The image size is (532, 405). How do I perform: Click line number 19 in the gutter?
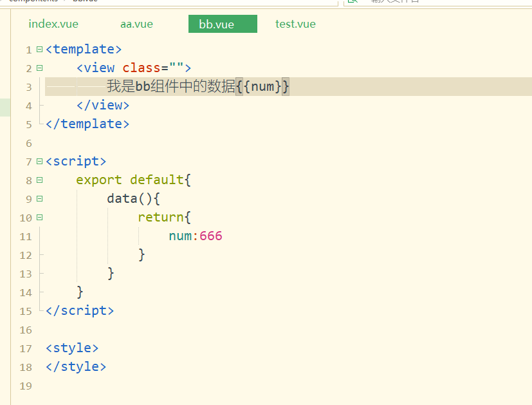click(26, 386)
